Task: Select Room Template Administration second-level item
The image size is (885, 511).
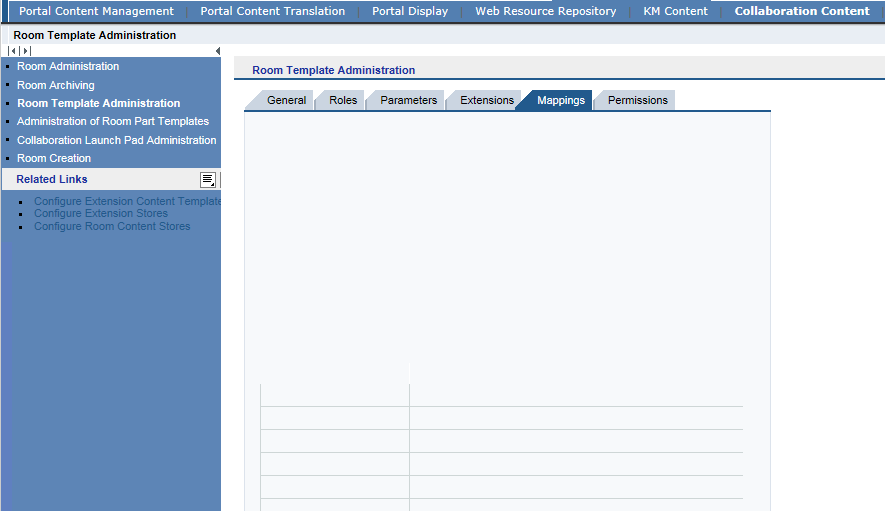Action: [95, 35]
